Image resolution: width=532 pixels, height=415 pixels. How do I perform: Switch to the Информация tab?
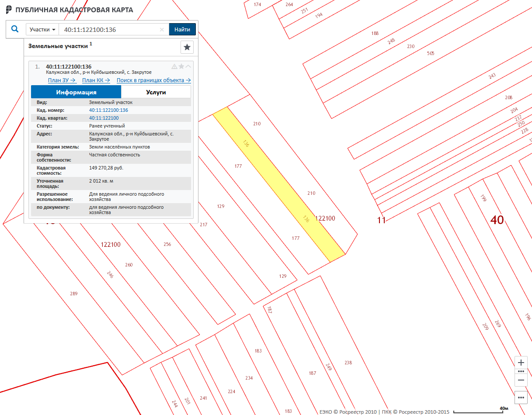[76, 92]
